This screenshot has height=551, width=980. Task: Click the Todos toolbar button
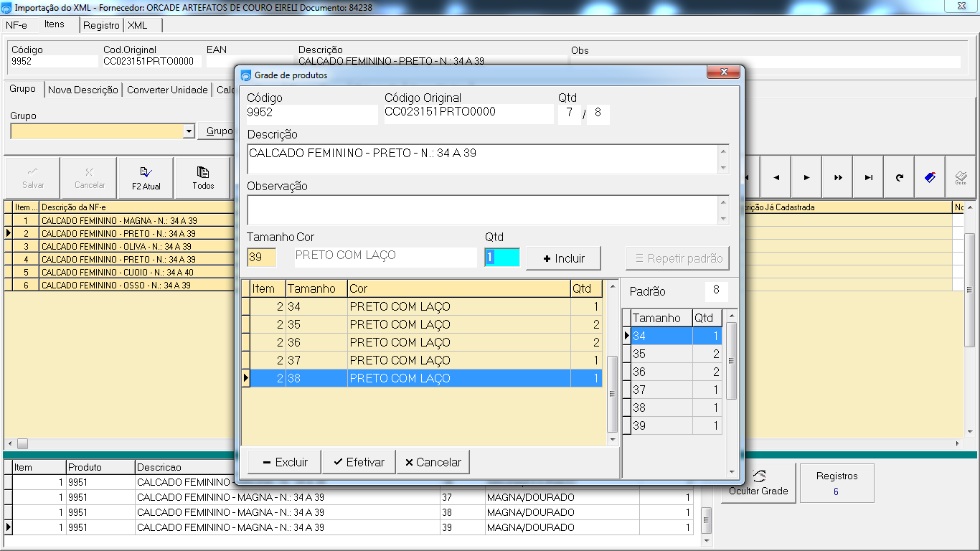[203, 178]
